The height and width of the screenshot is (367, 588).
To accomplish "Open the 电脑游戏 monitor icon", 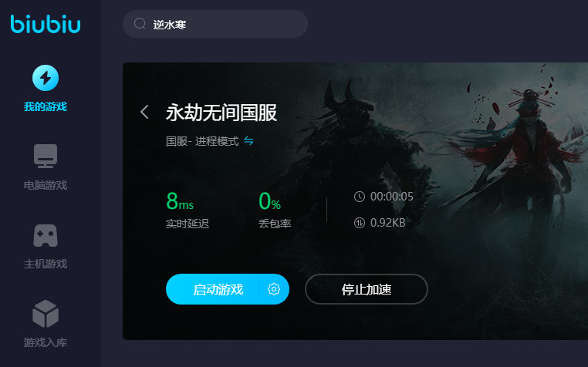I will pyautogui.click(x=46, y=156).
